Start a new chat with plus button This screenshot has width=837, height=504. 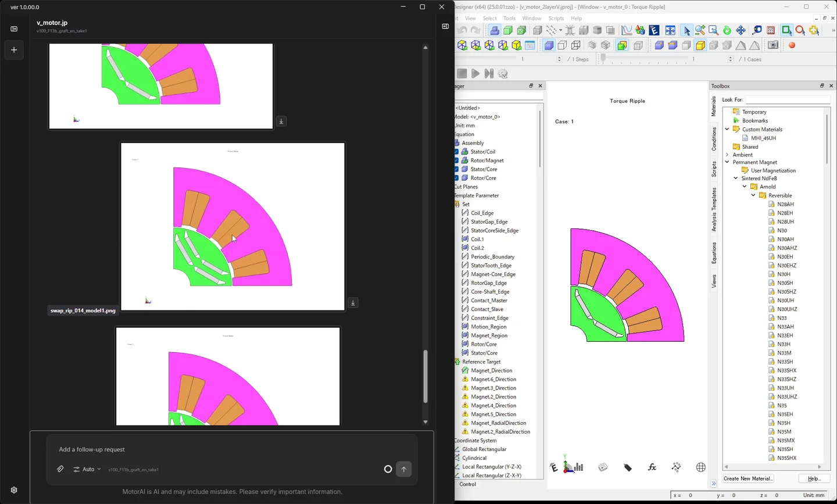coord(14,50)
